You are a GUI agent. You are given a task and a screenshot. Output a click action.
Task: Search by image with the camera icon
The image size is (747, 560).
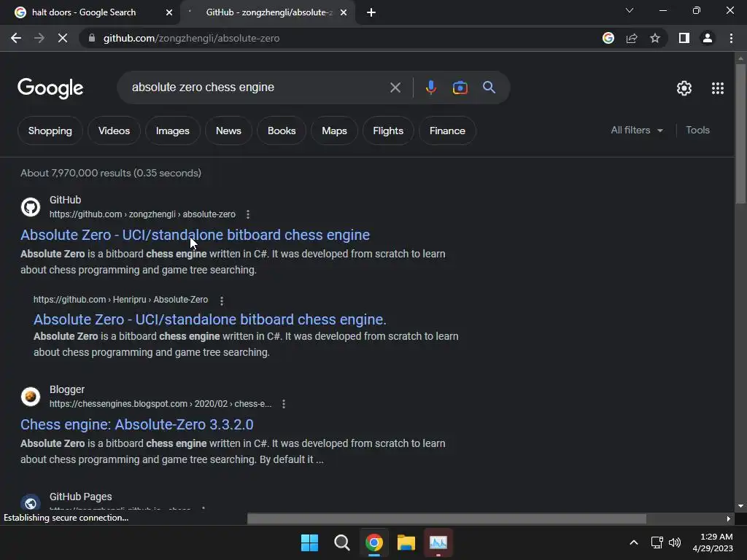pyautogui.click(x=460, y=87)
